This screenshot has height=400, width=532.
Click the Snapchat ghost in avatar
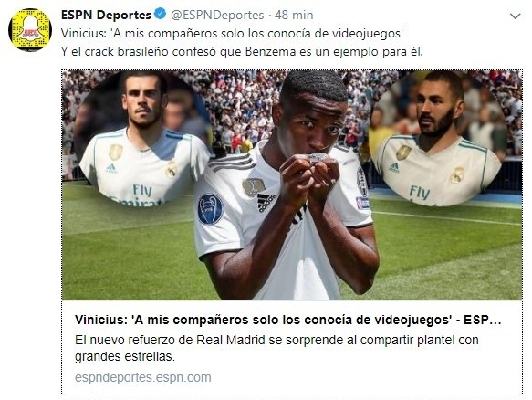30,30
